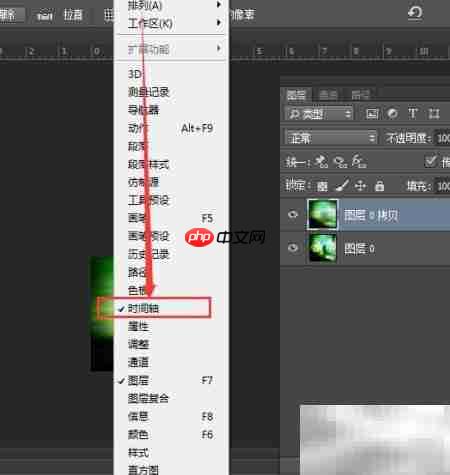Choose 3D in the Window menu
450x475 pixels.
171,74
